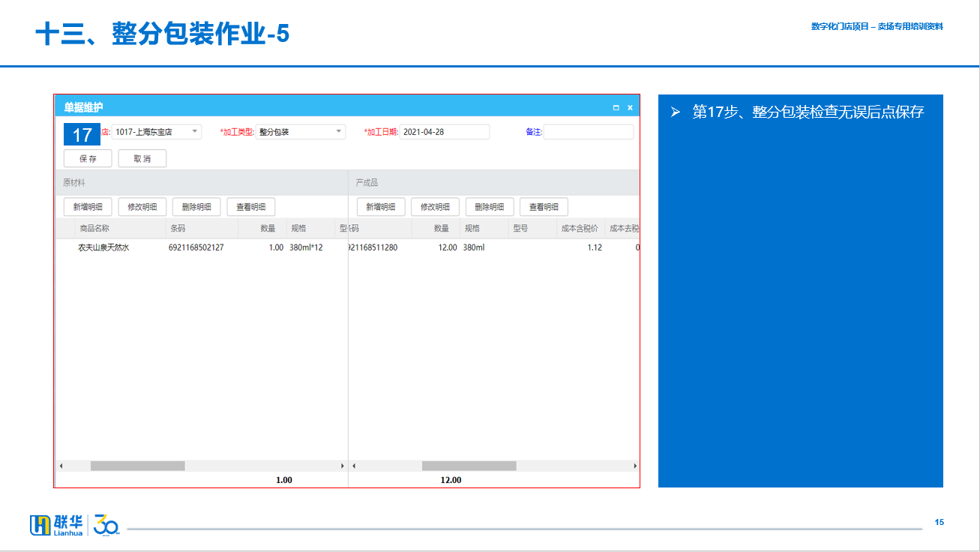This screenshot has width=980, height=552.
Task: Click the 1.12 cost cell
Action: [595, 247]
